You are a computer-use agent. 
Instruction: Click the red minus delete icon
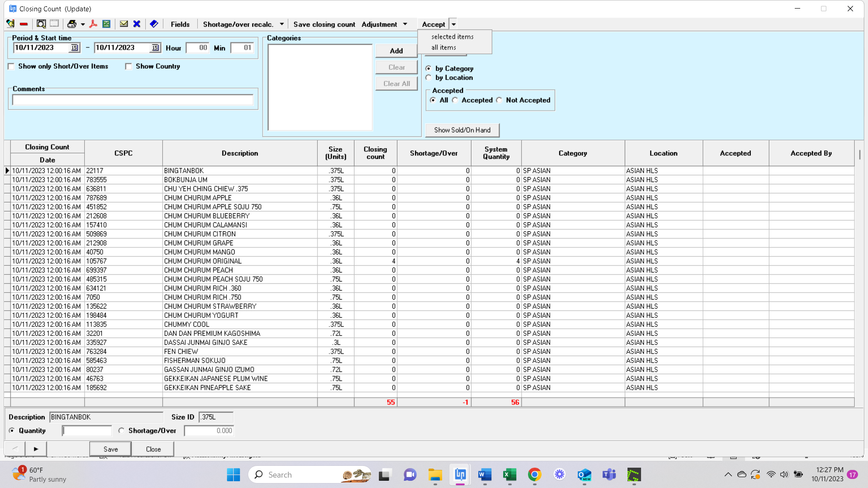(24, 24)
